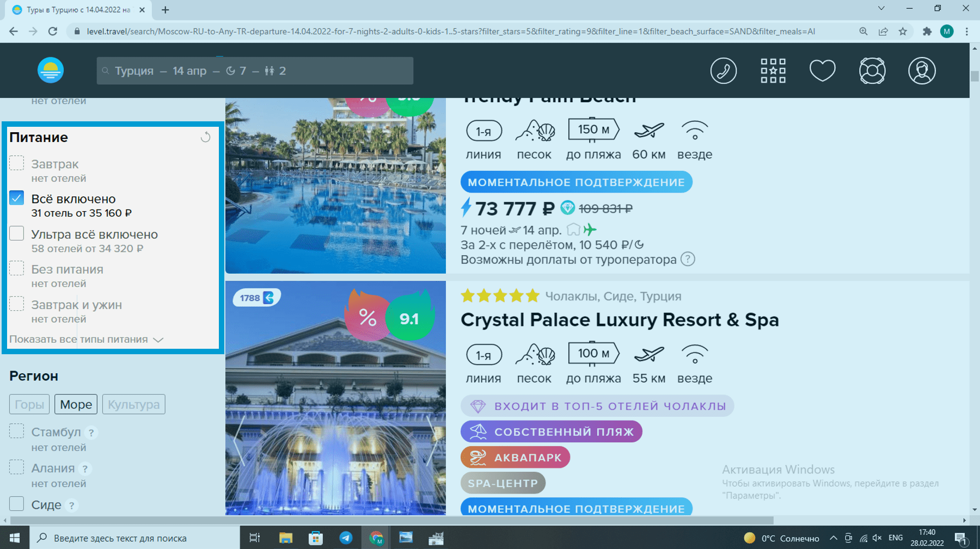Reset the Питание filter with circular arrow
980x549 pixels.
click(x=205, y=137)
